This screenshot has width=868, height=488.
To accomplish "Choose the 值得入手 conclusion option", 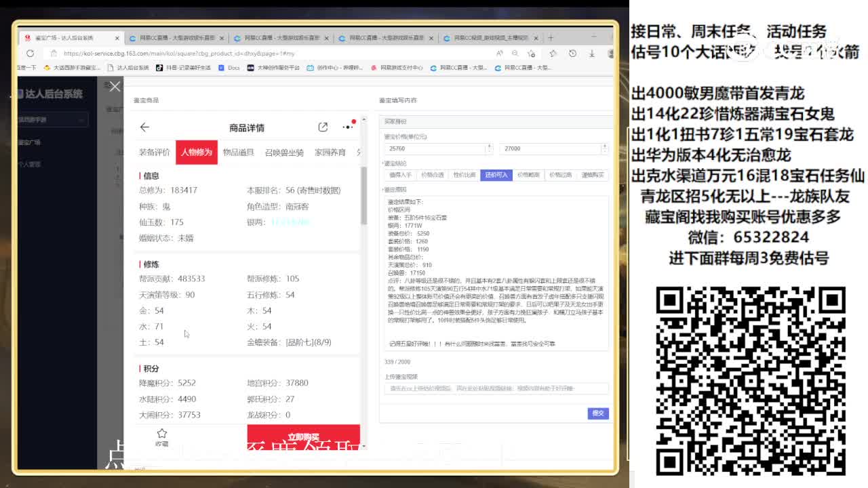I will (400, 175).
